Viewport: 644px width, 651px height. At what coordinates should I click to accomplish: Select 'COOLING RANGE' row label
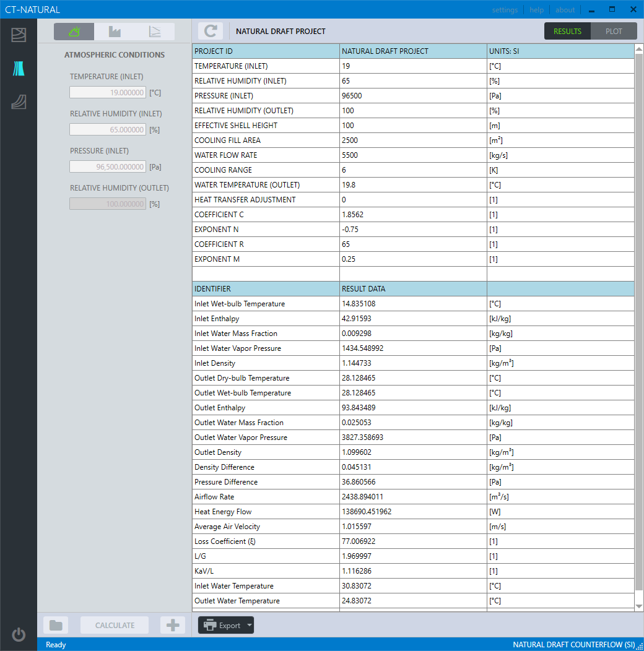pos(223,170)
